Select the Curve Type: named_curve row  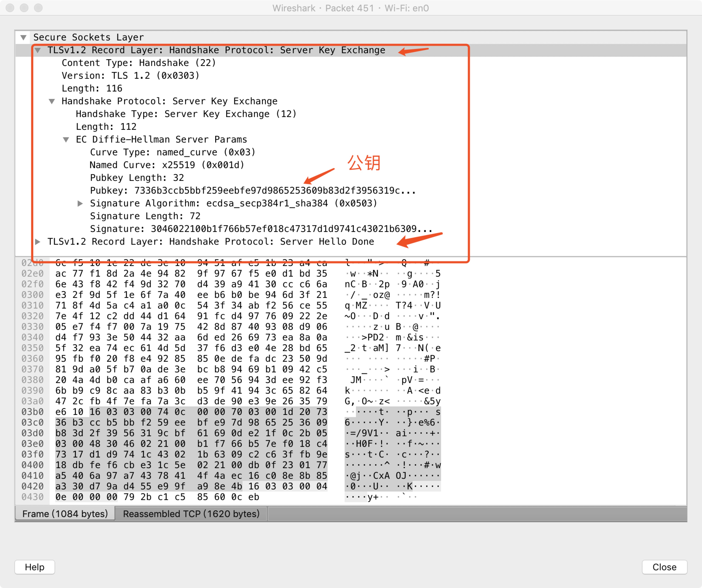[172, 152]
